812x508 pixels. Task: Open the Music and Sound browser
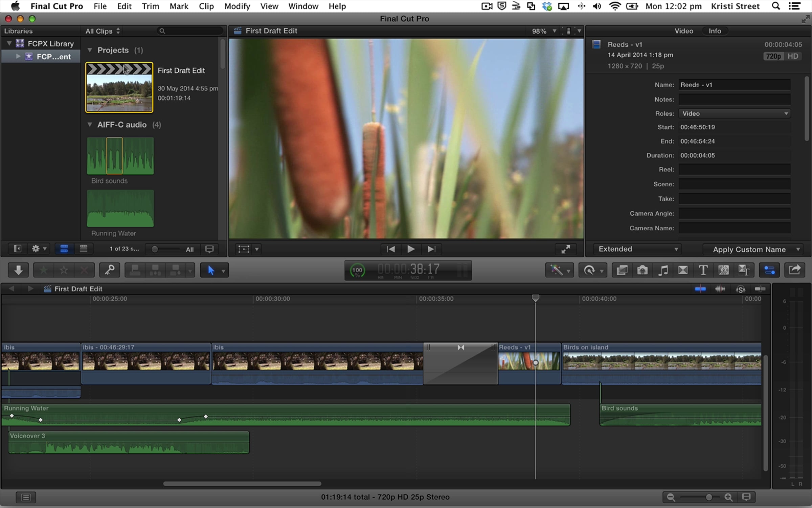663,270
